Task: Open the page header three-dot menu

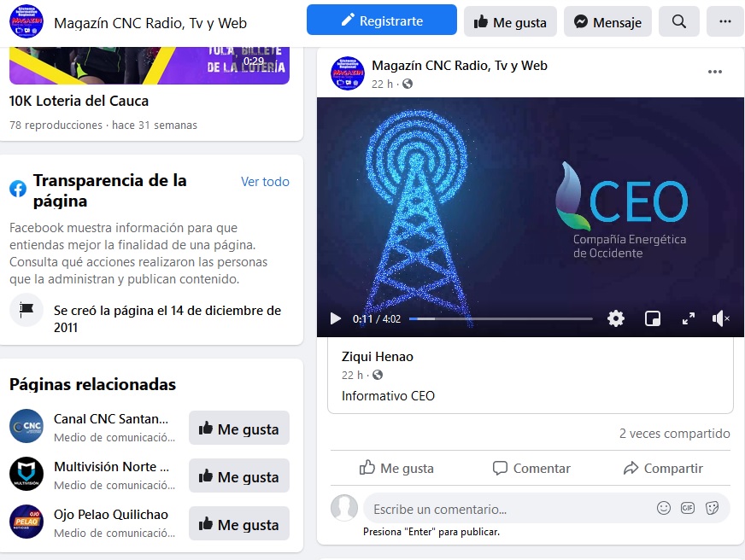Action: tap(724, 21)
